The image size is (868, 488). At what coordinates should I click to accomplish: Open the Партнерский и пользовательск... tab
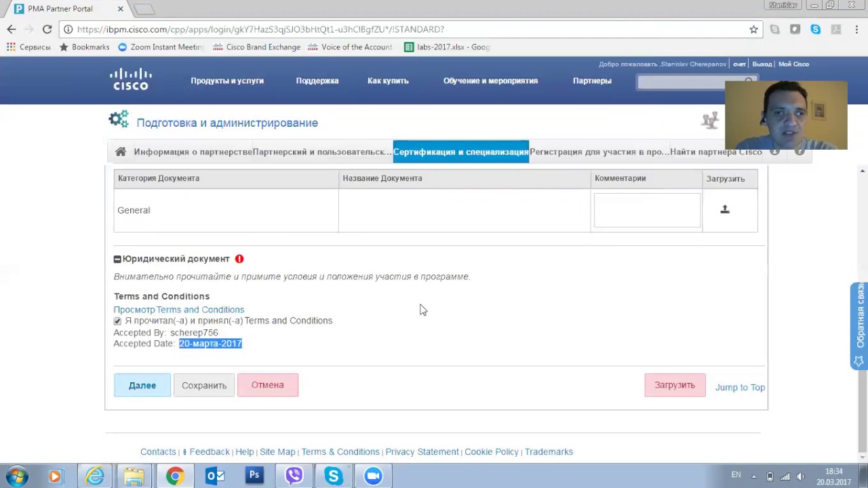click(322, 152)
